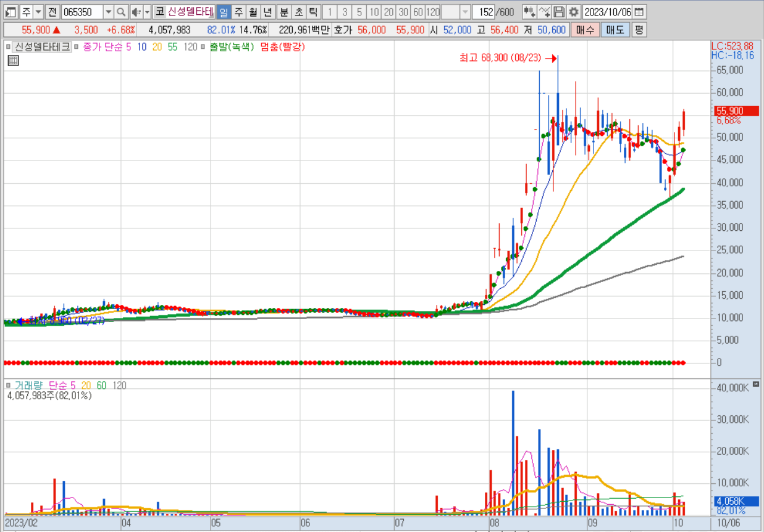The width and height of the screenshot is (764, 532).
Task: Select weekly 주 chart period
Action: 238,12
